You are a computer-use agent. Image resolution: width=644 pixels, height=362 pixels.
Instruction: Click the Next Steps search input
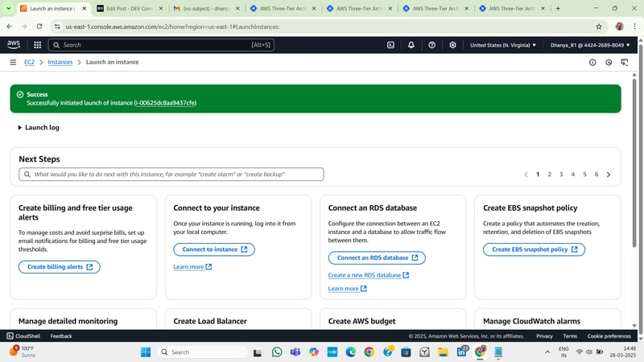coord(171,174)
